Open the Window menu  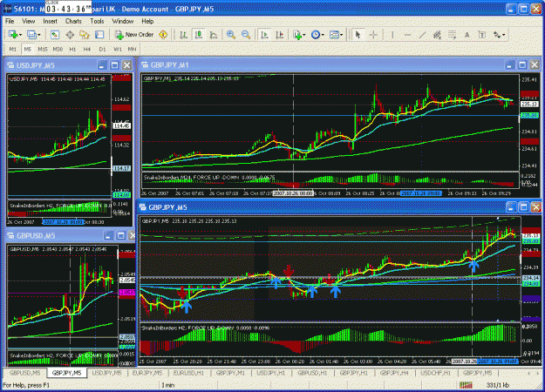click(x=123, y=21)
